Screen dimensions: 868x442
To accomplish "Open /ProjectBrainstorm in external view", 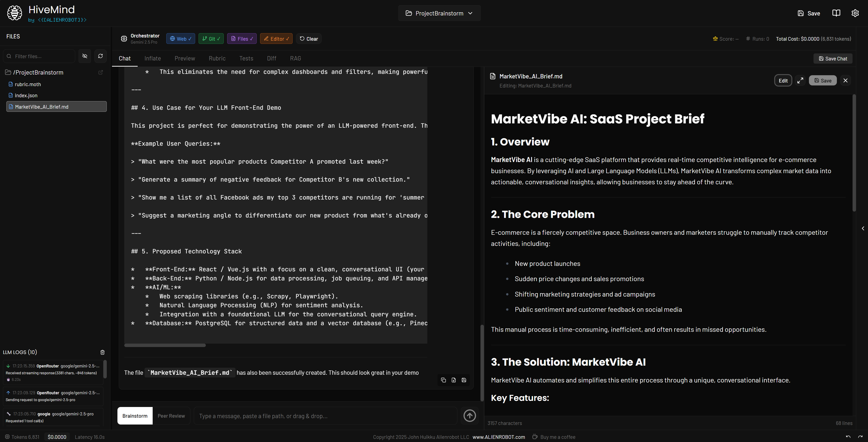I will coord(101,72).
